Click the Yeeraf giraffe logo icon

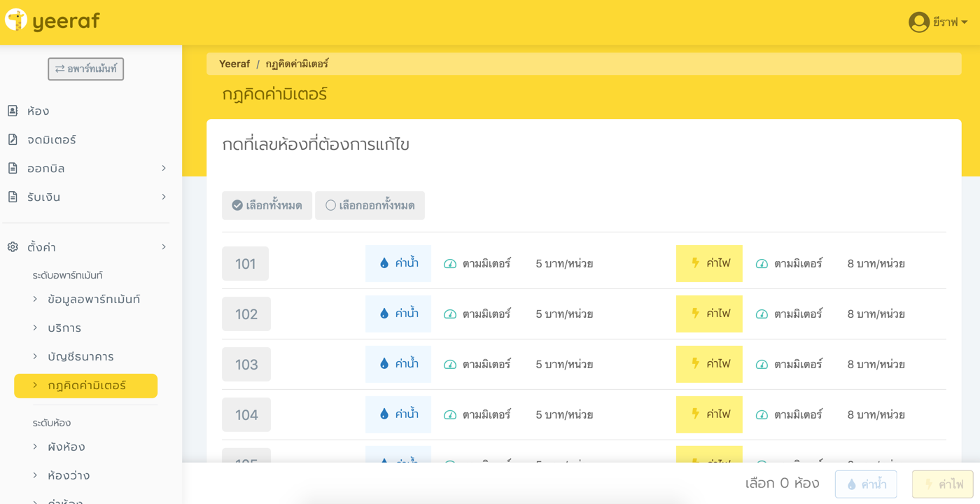16,20
